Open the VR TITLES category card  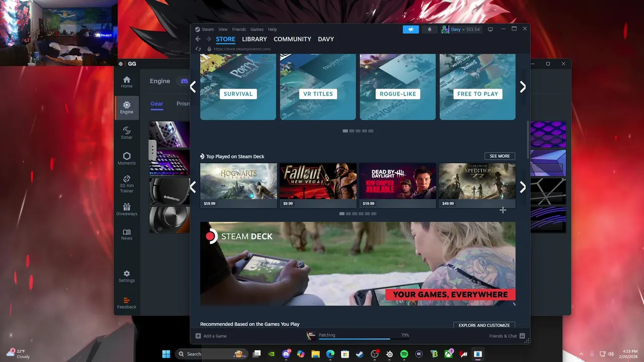318,87
